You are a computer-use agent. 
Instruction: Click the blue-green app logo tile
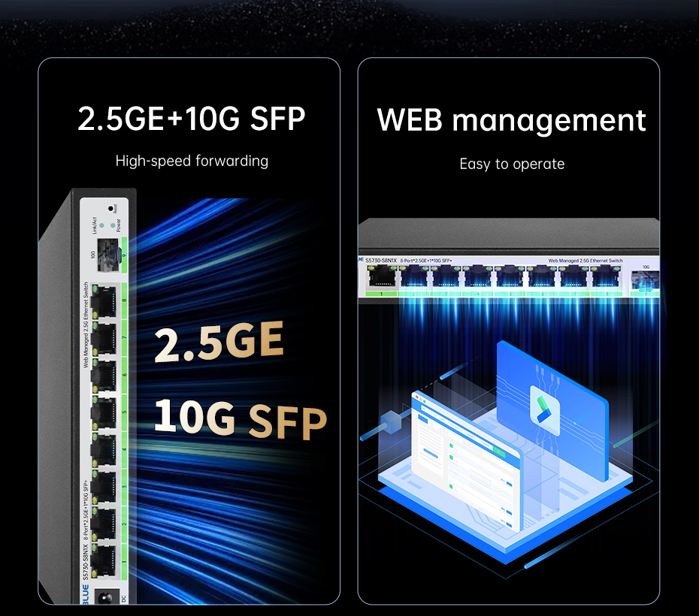pos(545,409)
